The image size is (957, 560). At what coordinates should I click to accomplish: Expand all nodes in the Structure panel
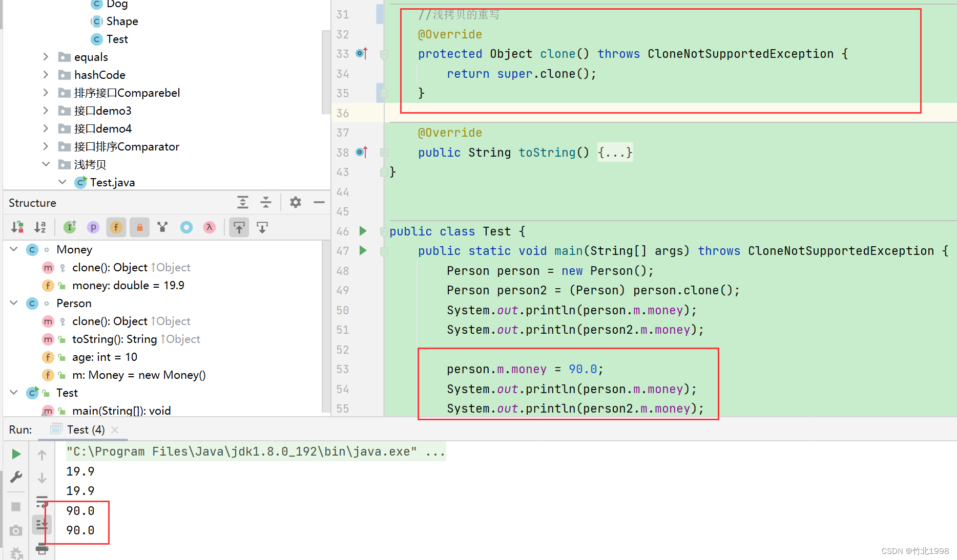pos(242,202)
